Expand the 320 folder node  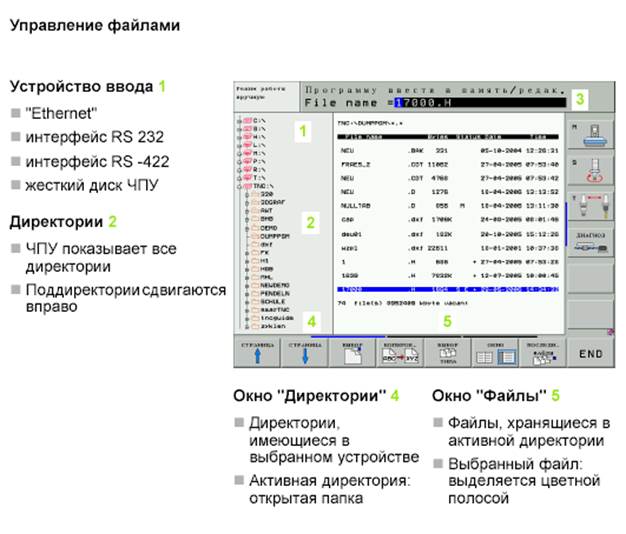tap(247, 194)
